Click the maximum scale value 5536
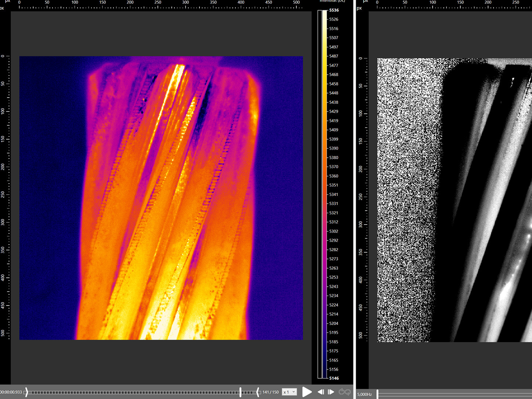The width and height of the screenshot is (532, 399). [x=334, y=10]
